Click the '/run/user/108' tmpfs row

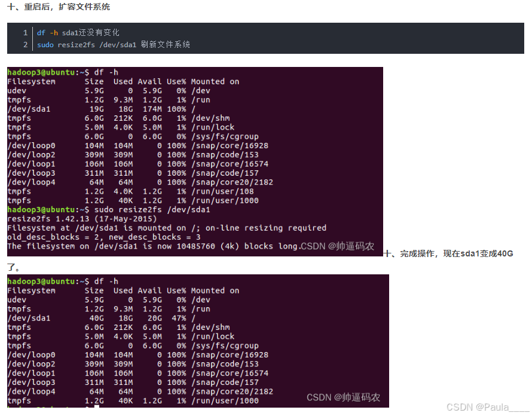coord(130,191)
